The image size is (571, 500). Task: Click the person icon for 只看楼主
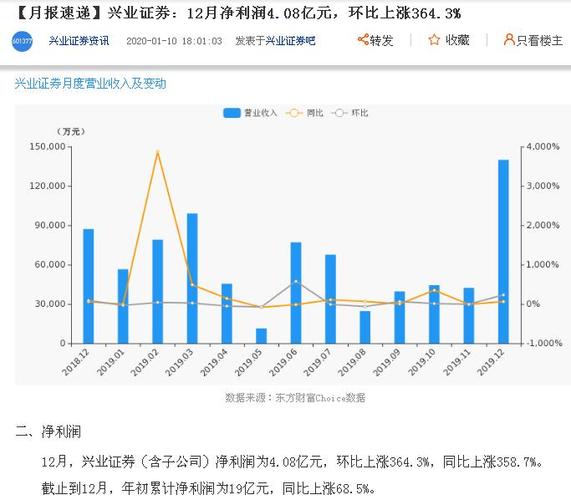[509, 39]
